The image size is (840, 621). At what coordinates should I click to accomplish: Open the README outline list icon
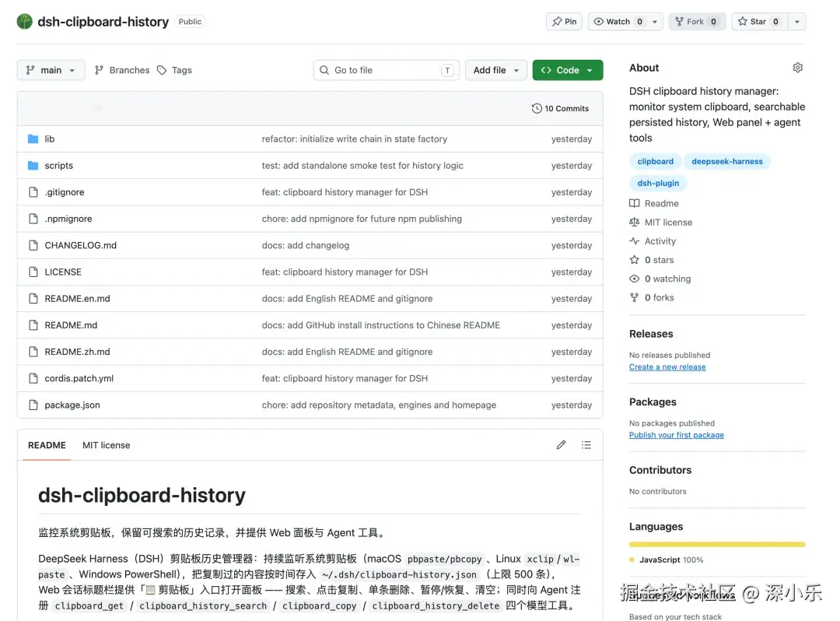point(586,444)
